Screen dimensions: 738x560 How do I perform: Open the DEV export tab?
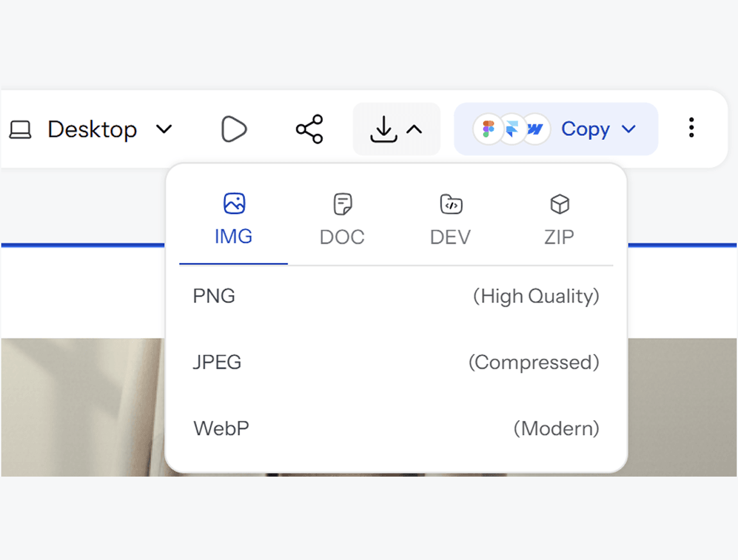click(x=451, y=218)
